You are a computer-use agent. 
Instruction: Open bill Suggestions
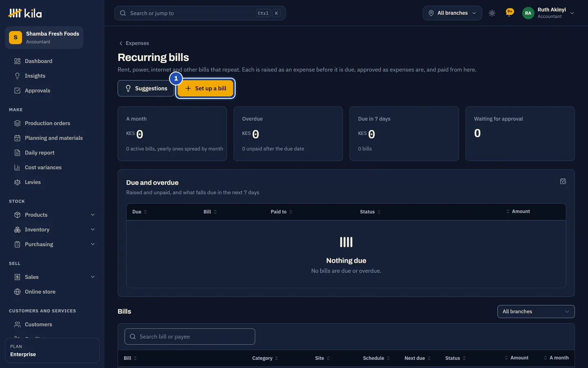[x=146, y=88]
